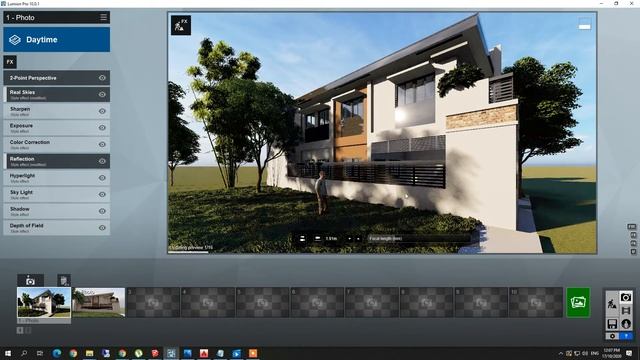Open the Panorama mode icon

tap(626, 324)
